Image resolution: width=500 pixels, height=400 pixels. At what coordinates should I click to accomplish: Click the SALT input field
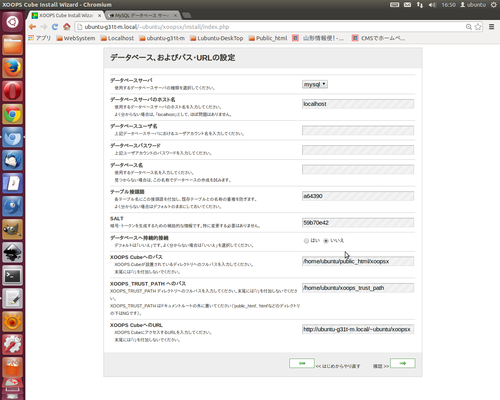(358, 223)
